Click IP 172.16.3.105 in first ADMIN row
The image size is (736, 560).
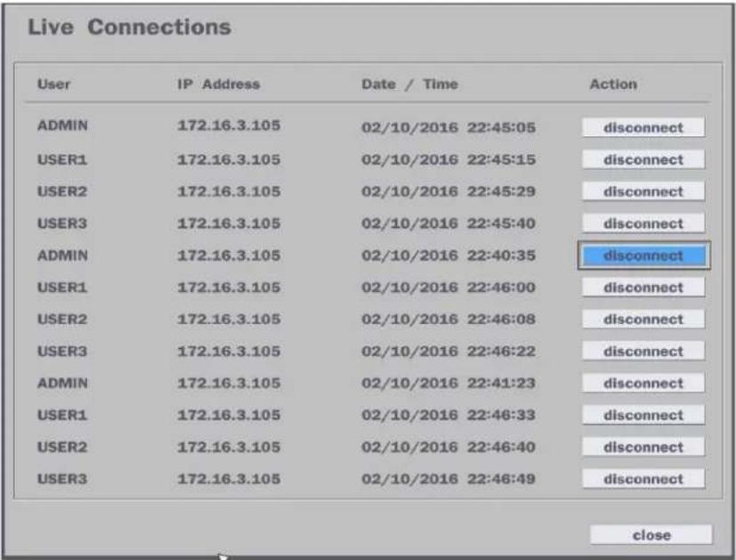pyautogui.click(x=229, y=126)
